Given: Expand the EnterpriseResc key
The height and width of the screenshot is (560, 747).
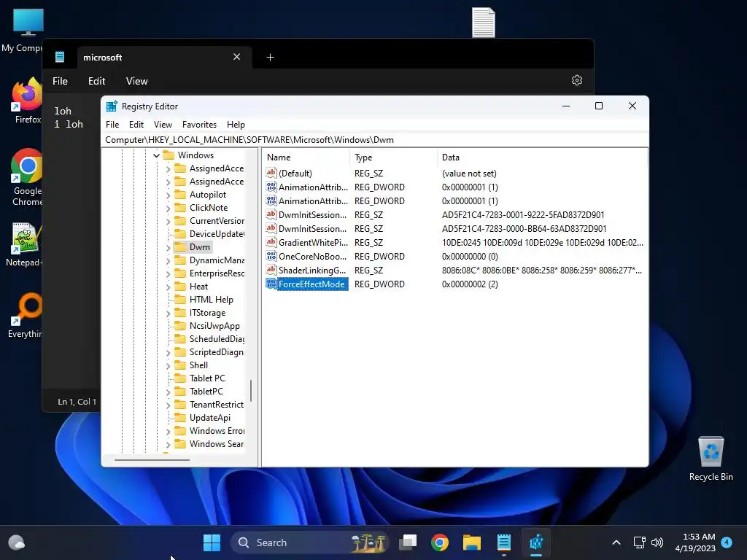Looking at the screenshot, I should point(169,274).
